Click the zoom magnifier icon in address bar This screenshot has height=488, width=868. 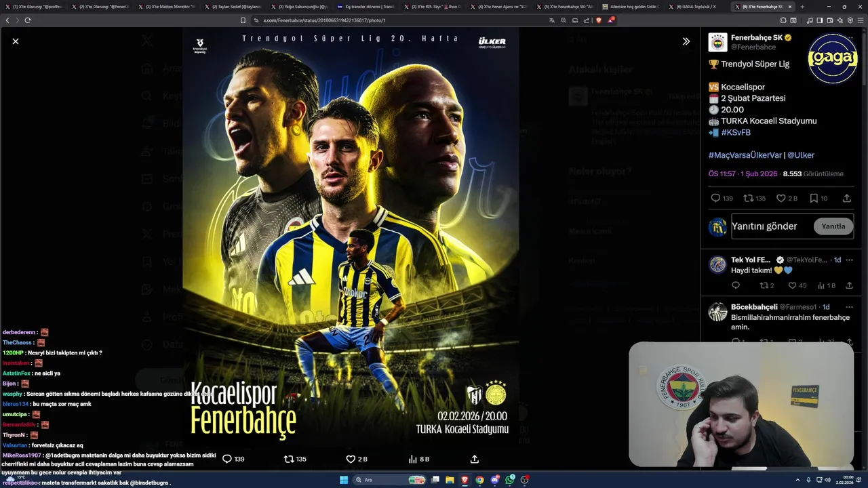pos(563,20)
